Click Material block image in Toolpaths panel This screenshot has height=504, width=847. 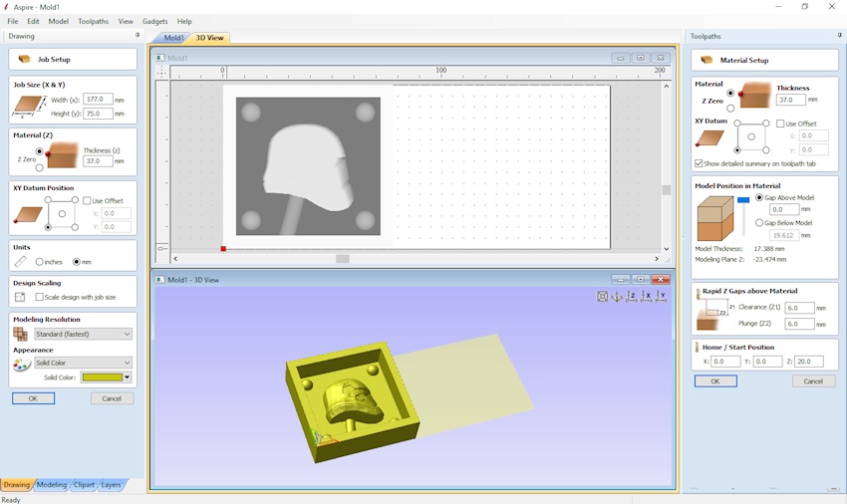click(x=754, y=95)
